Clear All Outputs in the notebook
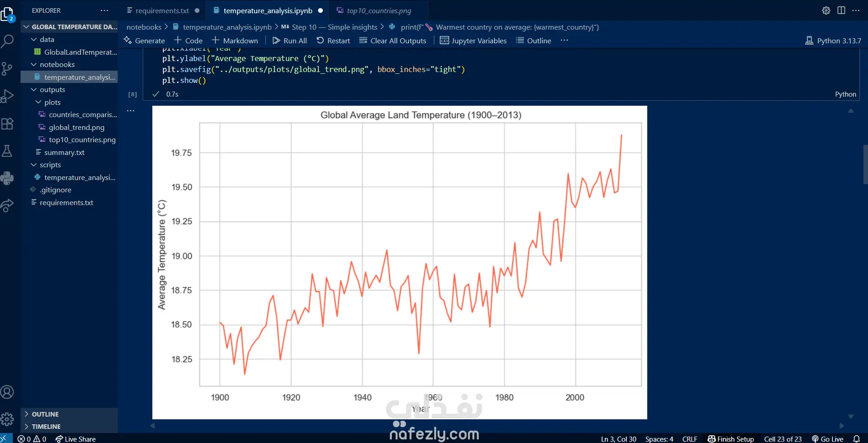 click(393, 41)
